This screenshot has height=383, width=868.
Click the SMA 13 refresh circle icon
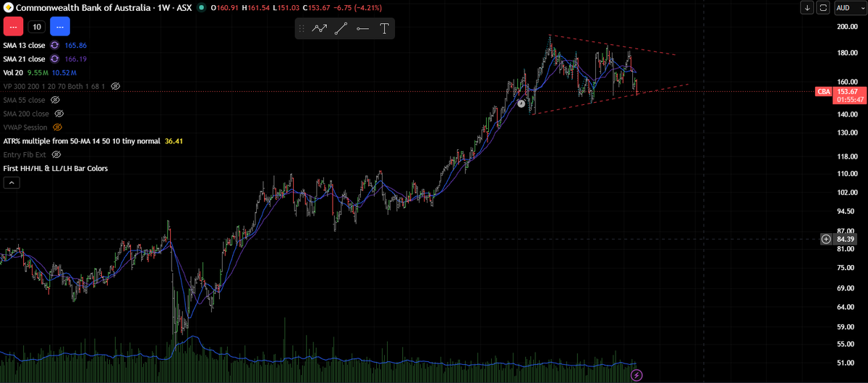tap(54, 45)
